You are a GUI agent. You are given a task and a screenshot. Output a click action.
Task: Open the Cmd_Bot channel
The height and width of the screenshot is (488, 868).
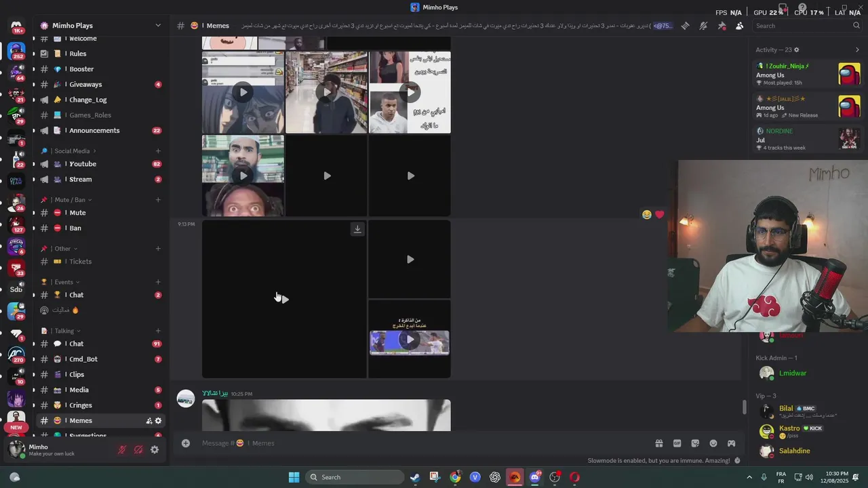click(100, 359)
